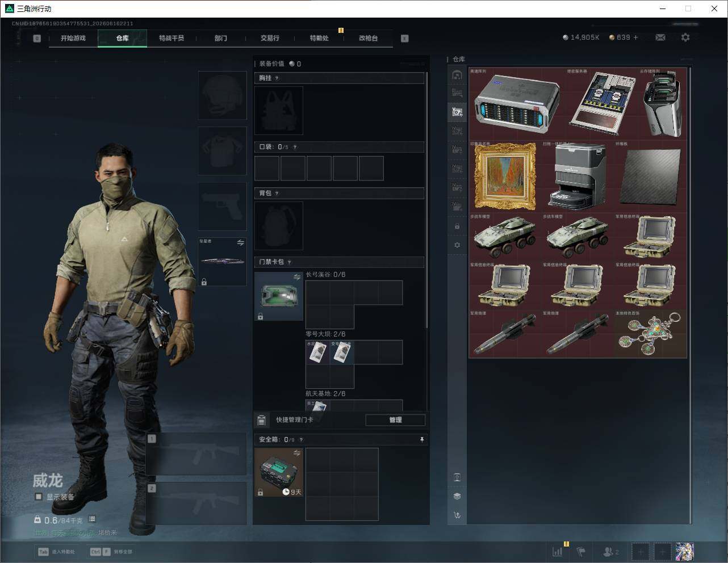Click the help icon next to 背包

[x=277, y=194]
